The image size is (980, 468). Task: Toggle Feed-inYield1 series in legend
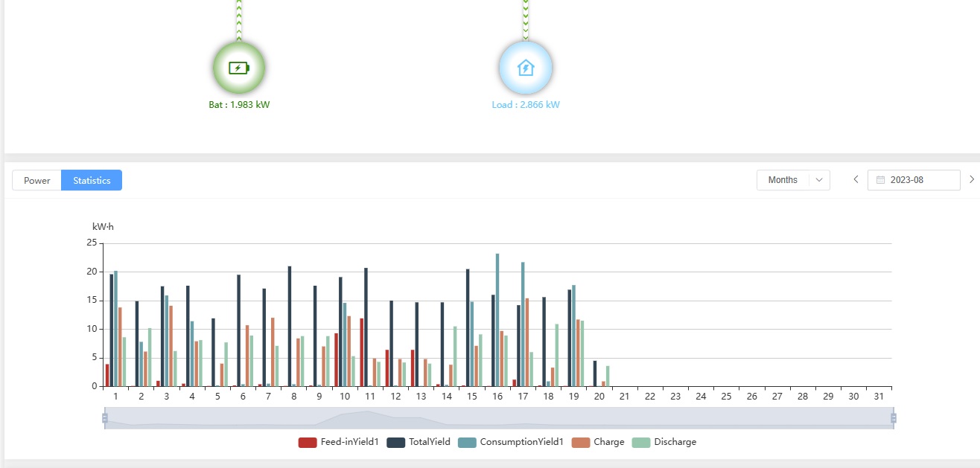(x=339, y=442)
